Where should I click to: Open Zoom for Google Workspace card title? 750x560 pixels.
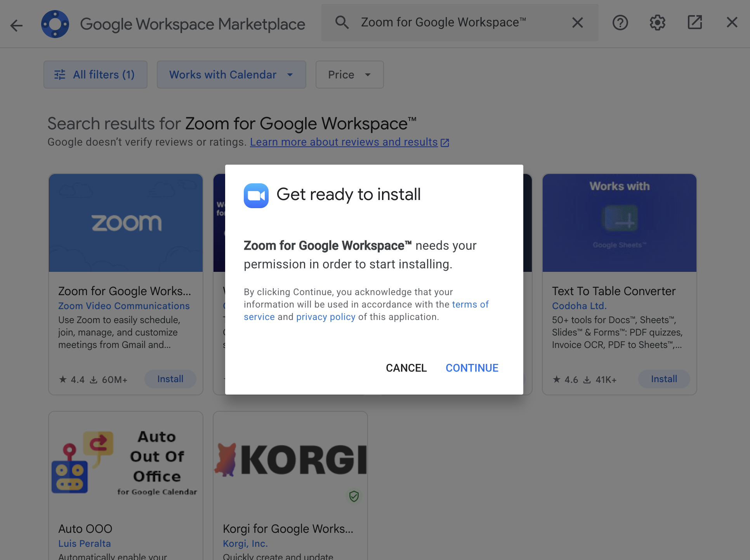click(x=125, y=291)
